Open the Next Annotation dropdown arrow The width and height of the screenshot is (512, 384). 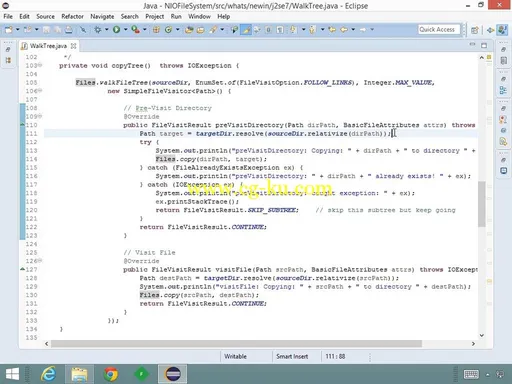point(303,30)
